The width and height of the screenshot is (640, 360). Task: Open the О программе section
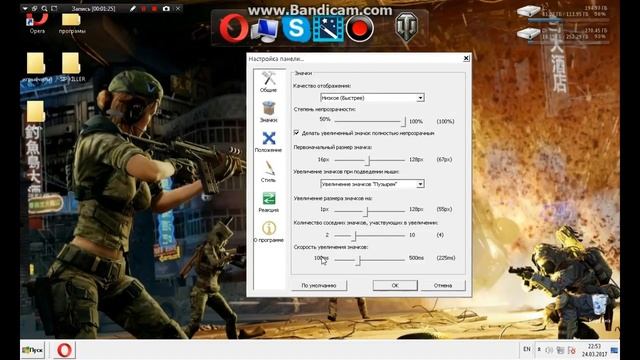[269, 232]
